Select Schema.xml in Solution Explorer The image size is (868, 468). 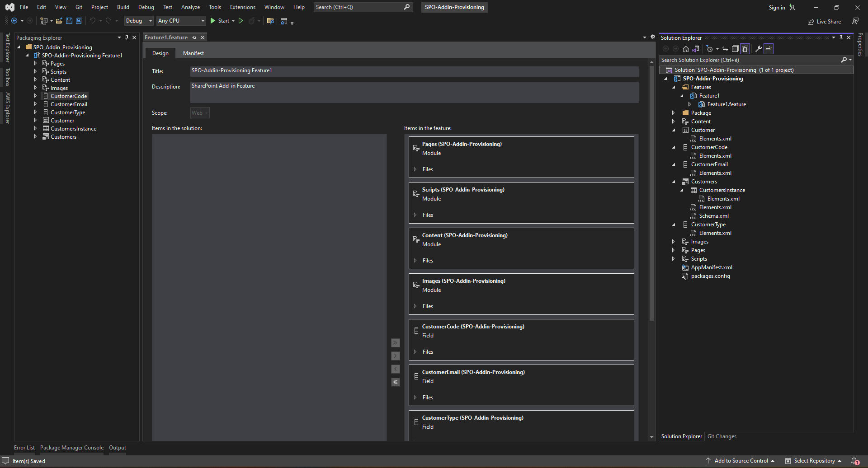point(714,216)
